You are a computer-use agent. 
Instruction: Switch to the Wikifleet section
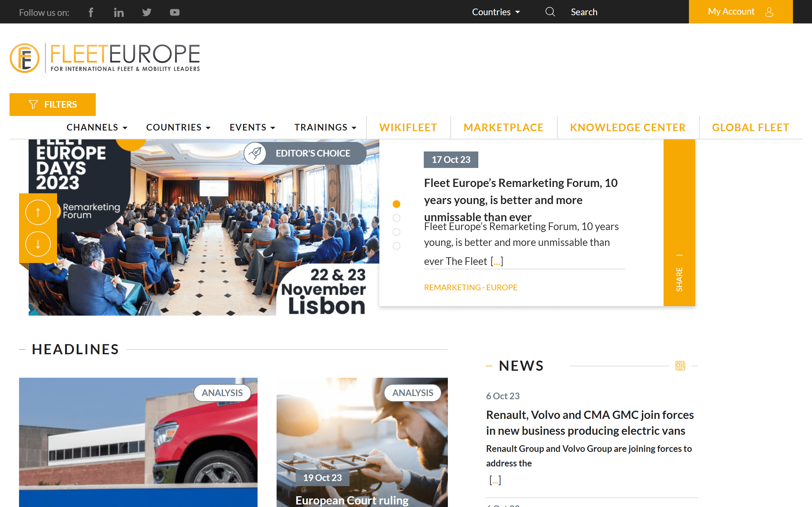pos(408,127)
